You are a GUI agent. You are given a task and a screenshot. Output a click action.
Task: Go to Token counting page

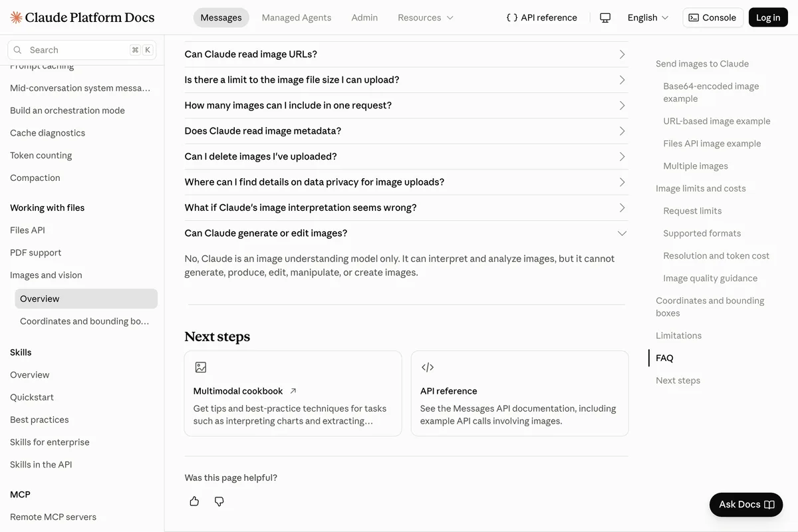(x=41, y=156)
